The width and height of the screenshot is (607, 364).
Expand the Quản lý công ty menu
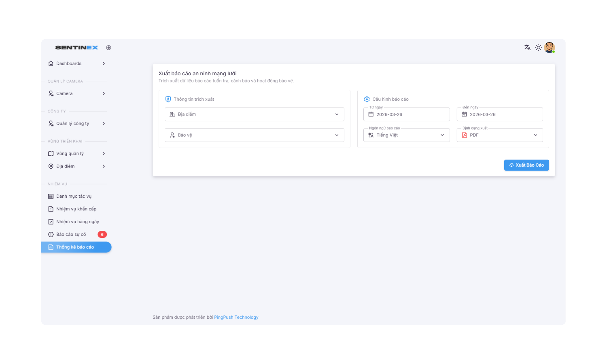[76, 123]
